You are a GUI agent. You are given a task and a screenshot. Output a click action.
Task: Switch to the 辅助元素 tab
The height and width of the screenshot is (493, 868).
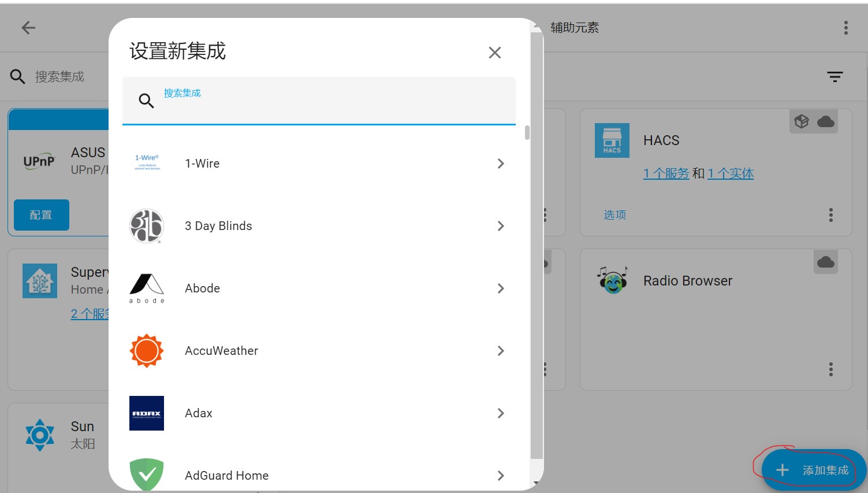pyautogui.click(x=575, y=27)
